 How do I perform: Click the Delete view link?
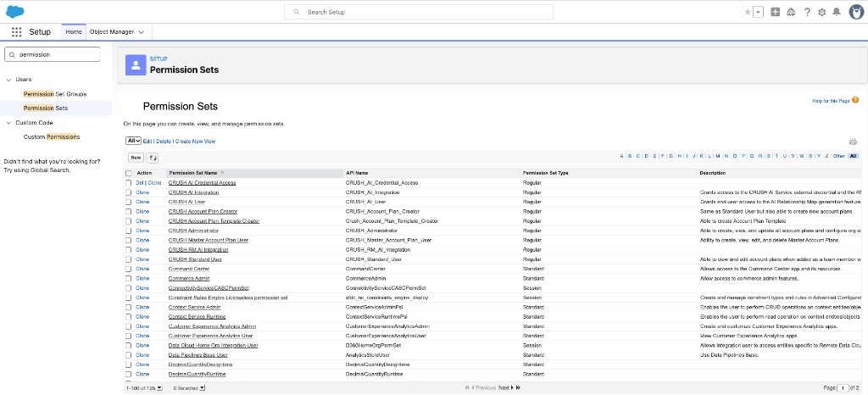[x=164, y=142]
